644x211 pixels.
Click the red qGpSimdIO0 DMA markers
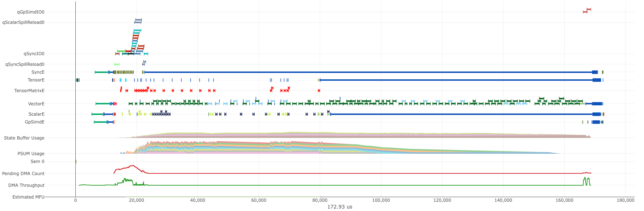587,11
